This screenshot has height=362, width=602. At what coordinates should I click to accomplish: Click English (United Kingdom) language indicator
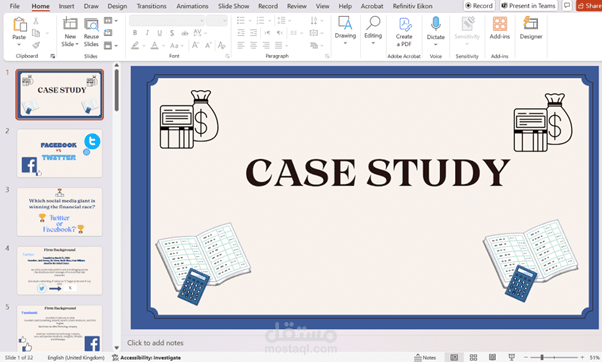pos(76,357)
